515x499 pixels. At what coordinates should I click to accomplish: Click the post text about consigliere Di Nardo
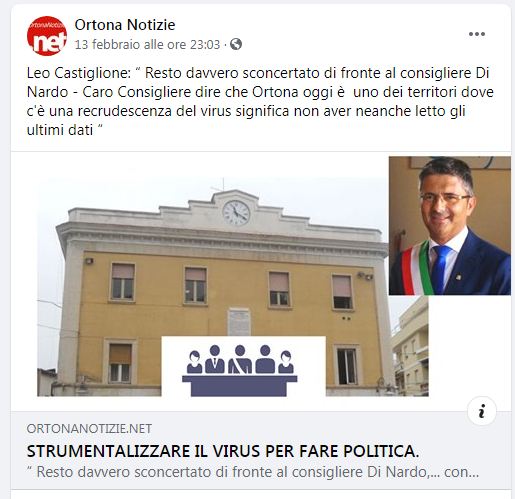pos(260,101)
